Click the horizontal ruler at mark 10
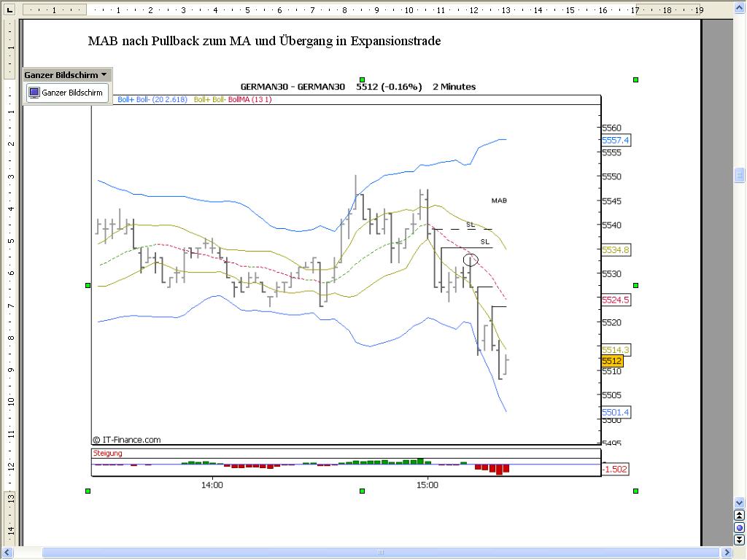This screenshot has width=747, height=560. [409, 10]
